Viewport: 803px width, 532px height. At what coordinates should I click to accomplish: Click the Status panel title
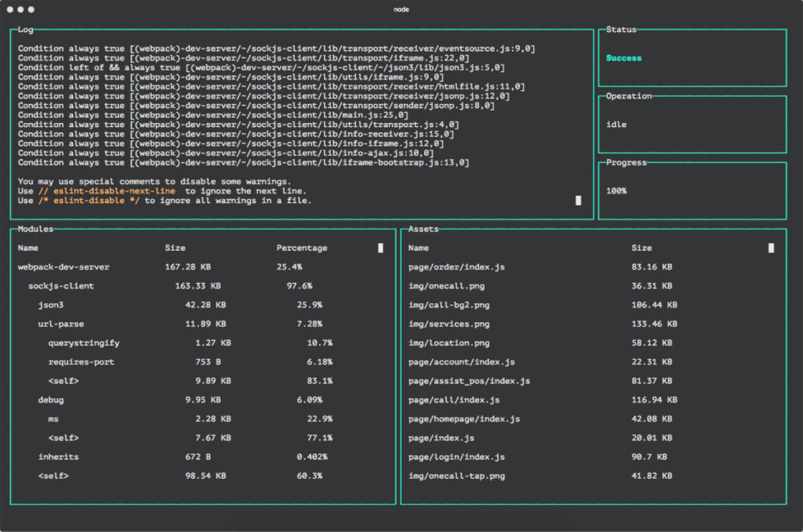pyautogui.click(x=621, y=30)
